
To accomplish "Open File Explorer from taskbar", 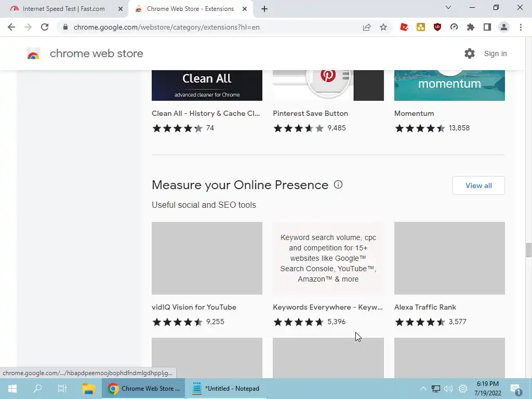I will 88,389.
